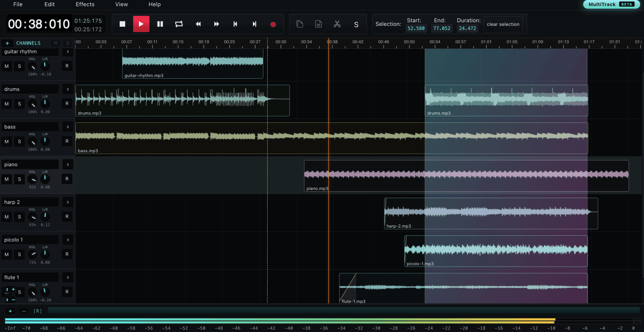Fast forward with the double-right arrows icon
Image resolution: width=644 pixels, height=332 pixels.
[217, 24]
